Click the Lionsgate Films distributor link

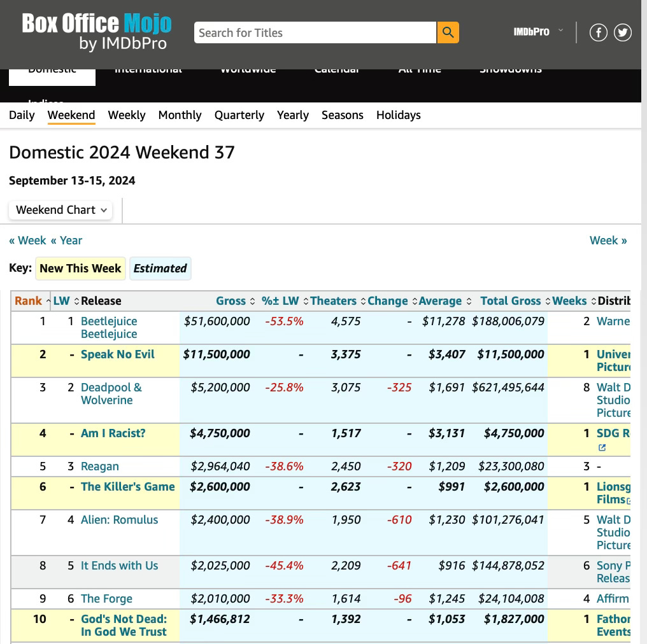[613, 493]
